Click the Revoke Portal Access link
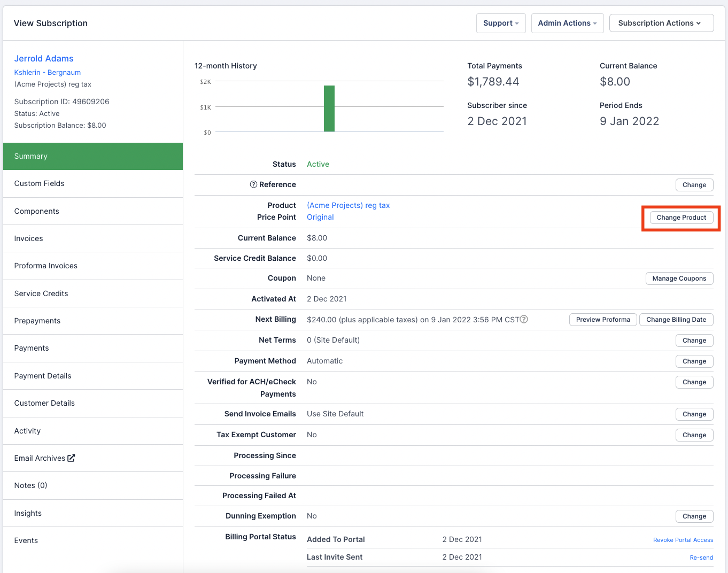 [x=683, y=540]
